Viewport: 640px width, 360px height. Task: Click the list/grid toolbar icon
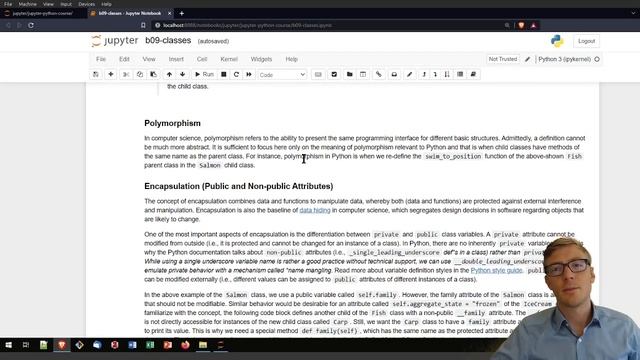(460, 74)
